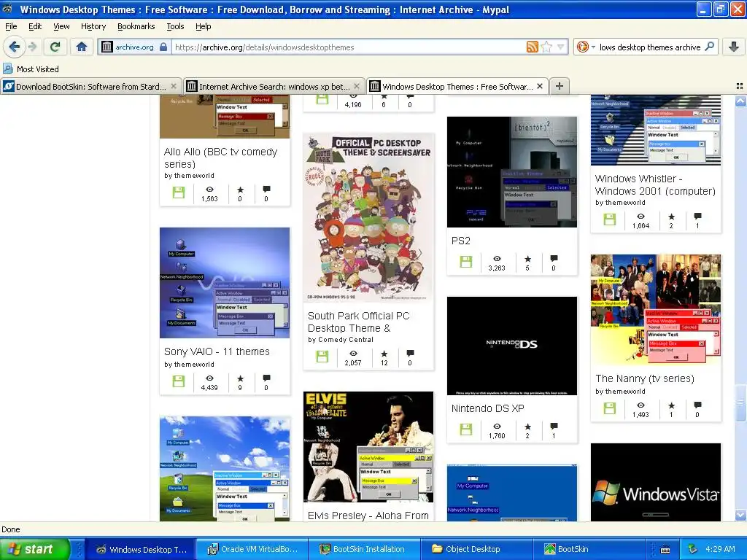Open the Edit menu
The image size is (747, 560).
[x=35, y=26]
